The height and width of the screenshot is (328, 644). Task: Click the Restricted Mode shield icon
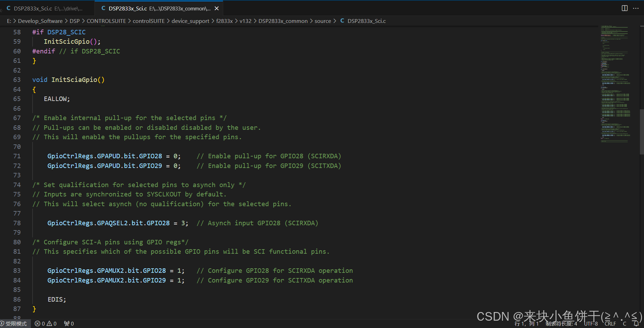click(3, 323)
